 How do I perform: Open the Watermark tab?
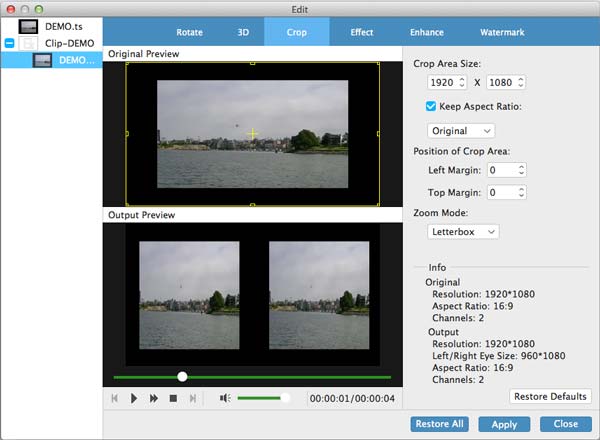click(x=502, y=32)
